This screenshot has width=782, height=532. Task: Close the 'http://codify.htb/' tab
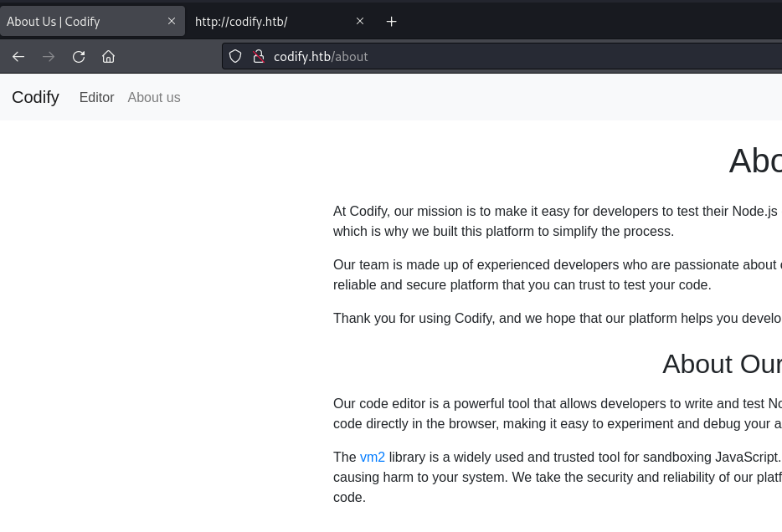[360, 22]
